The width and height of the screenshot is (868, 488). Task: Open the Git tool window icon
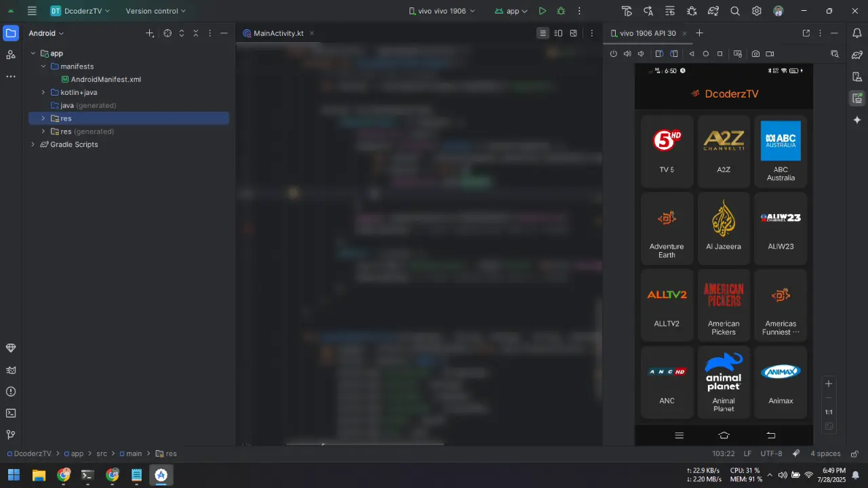(x=11, y=434)
